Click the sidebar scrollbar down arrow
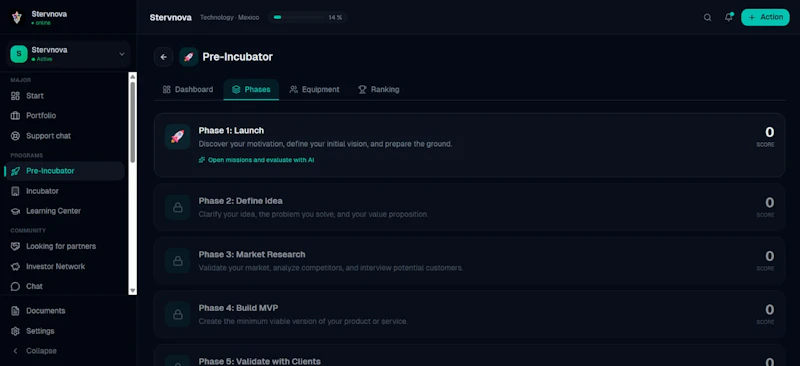 (133, 290)
